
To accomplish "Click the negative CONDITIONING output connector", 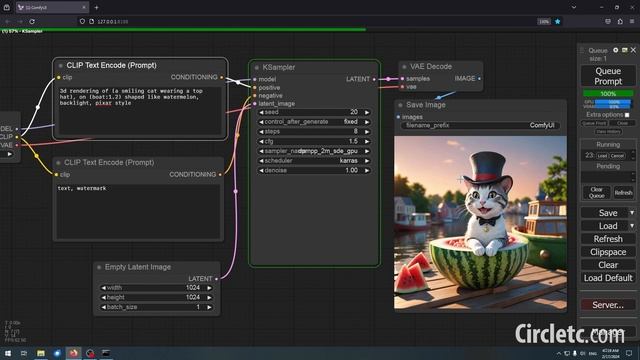I will (x=220, y=175).
